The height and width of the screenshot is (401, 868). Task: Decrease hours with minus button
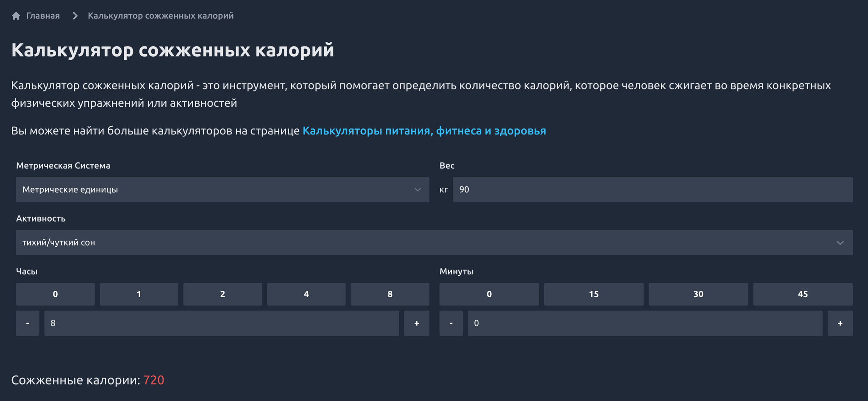[x=28, y=323]
